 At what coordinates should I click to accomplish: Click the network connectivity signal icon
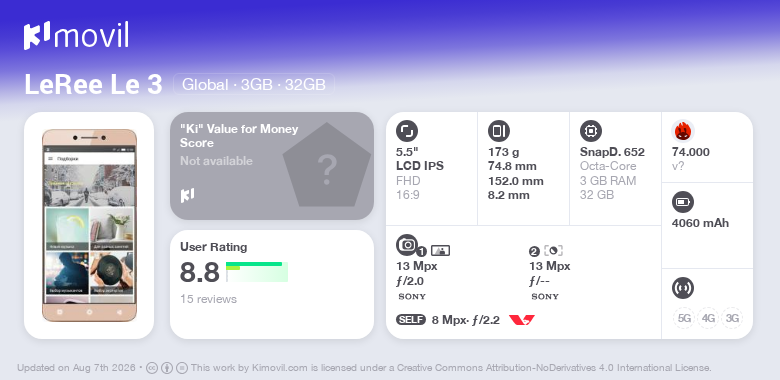682,287
